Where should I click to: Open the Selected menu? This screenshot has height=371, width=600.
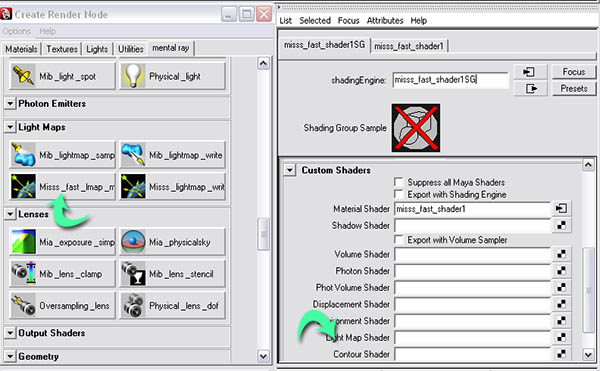[315, 21]
